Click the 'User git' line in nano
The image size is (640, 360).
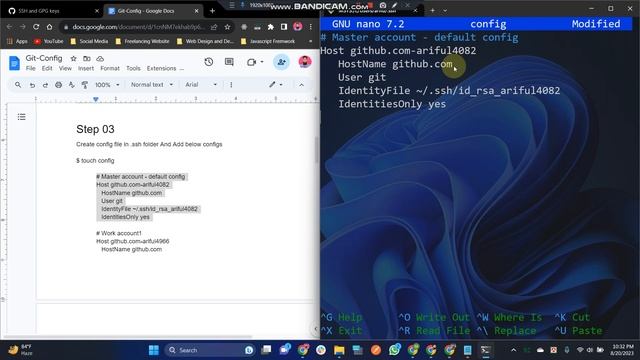point(362,77)
